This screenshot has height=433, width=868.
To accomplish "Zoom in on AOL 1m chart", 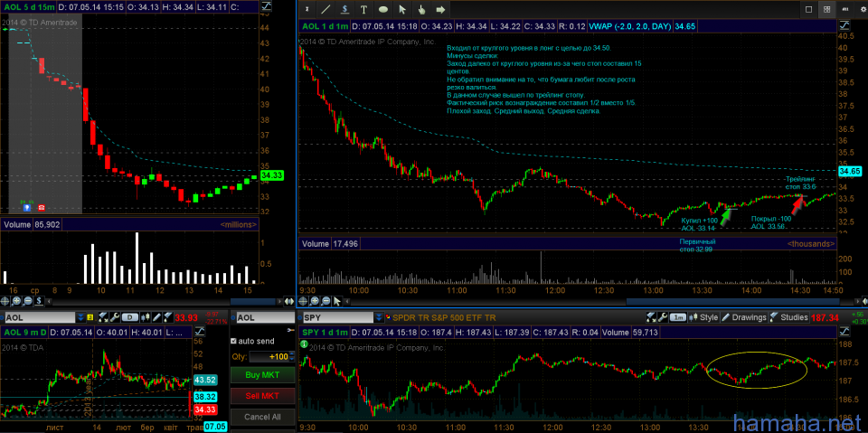I will click(x=315, y=301).
